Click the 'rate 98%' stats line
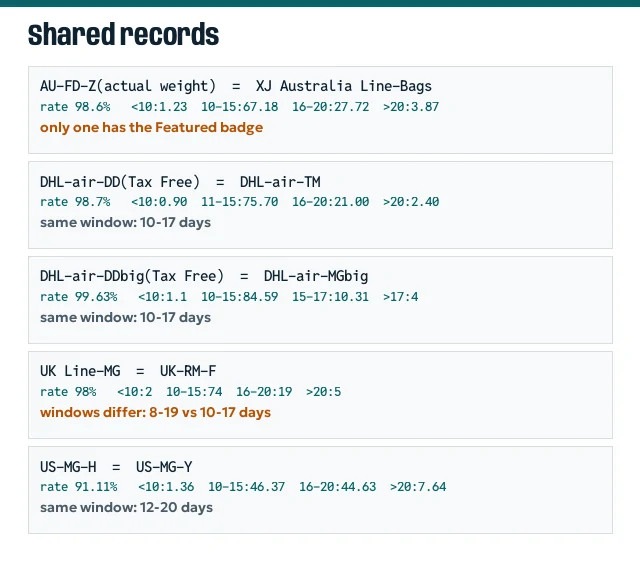Viewport: 640px width, 563px height. tap(191, 392)
